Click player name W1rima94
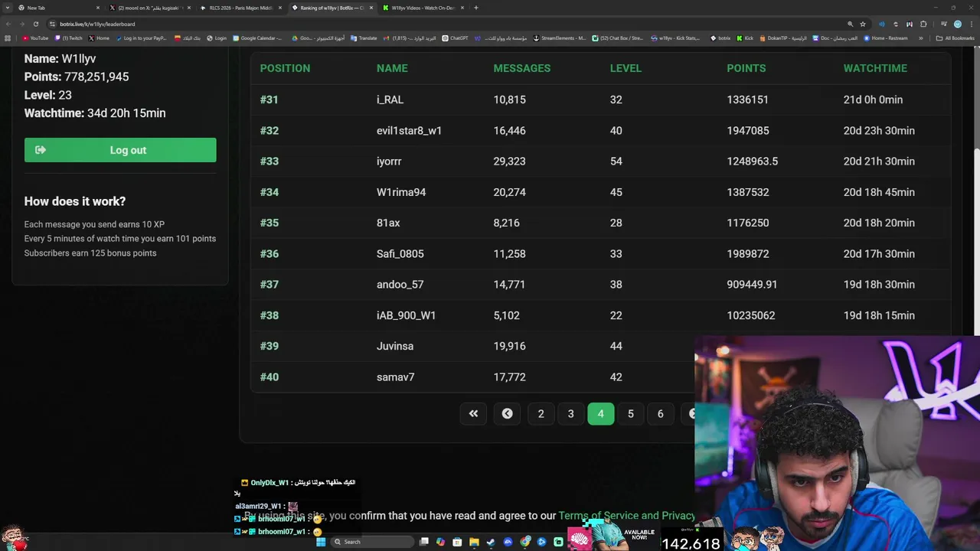 [x=401, y=192]
